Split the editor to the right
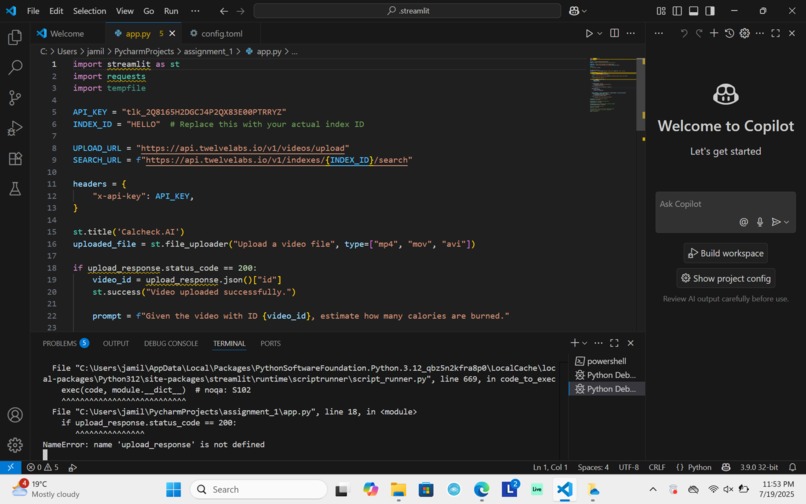 pyautogui.click(x=614, y=33)
